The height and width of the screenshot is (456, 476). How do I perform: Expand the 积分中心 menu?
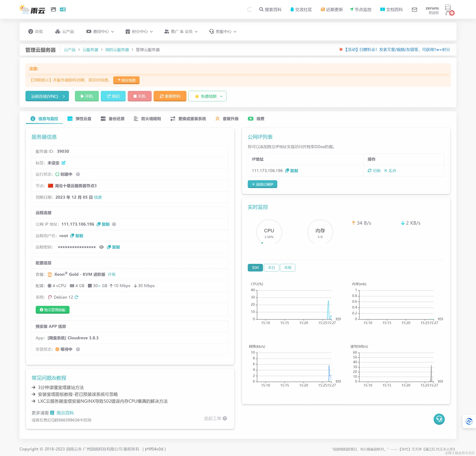[x=139, y=32]
